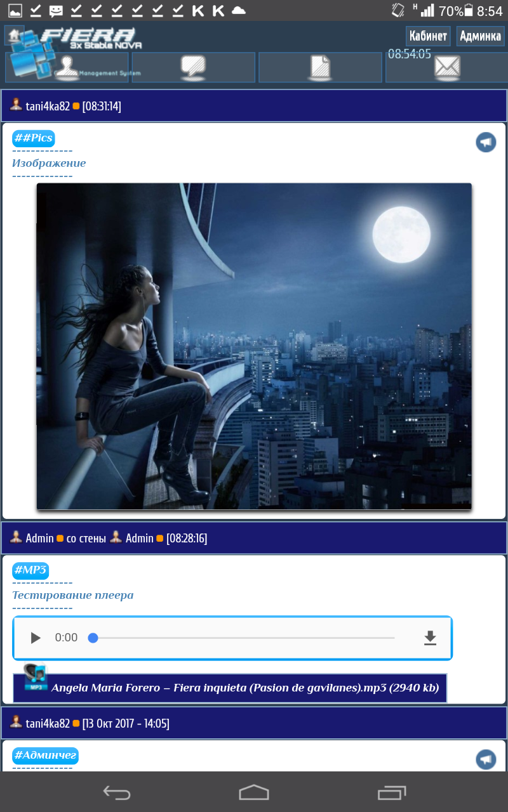
Task: Open Админка admin panel button
Action: 480,36
